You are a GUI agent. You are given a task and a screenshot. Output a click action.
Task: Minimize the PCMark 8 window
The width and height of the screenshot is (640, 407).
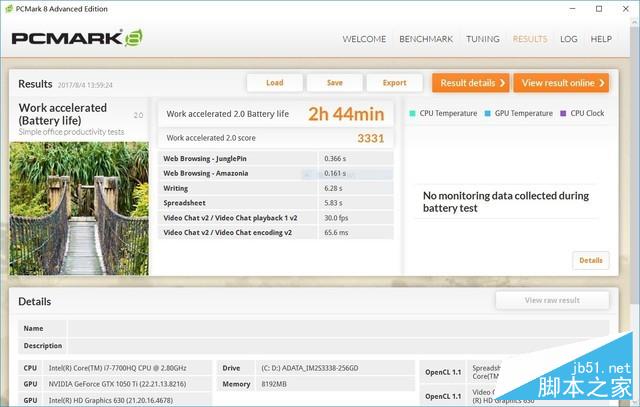pyautogui.click(x=573, y=9)
